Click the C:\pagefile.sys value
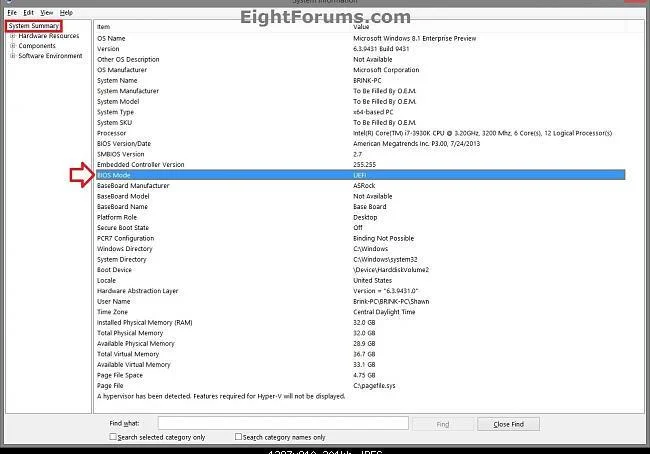Image resolution: width=650 pixels, height=454 pixels. pos(374,386)
